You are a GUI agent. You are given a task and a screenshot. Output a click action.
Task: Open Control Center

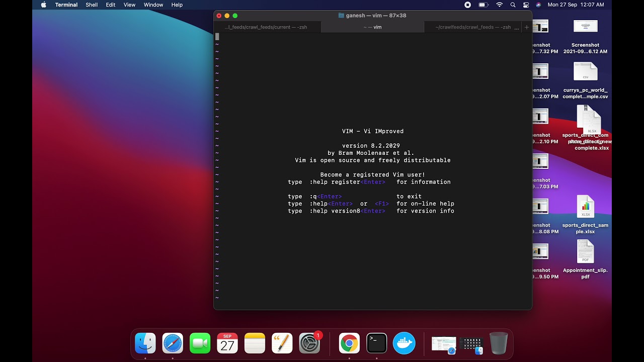pyautogui.click(x=526, y=5)
